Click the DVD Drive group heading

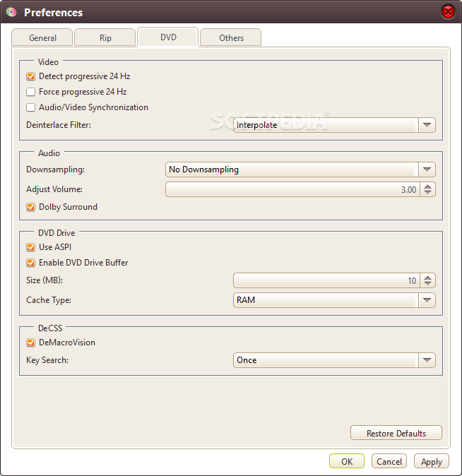coord(57,233)
